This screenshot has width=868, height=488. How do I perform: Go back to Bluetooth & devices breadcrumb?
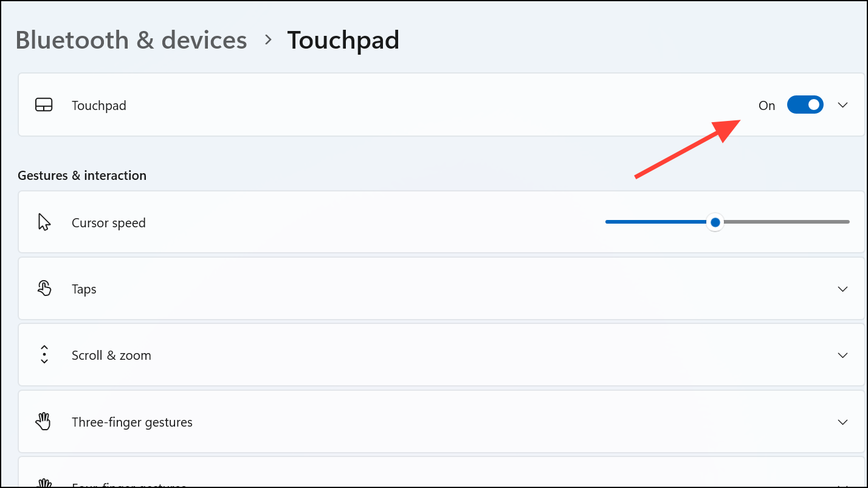tap(131, 40)
